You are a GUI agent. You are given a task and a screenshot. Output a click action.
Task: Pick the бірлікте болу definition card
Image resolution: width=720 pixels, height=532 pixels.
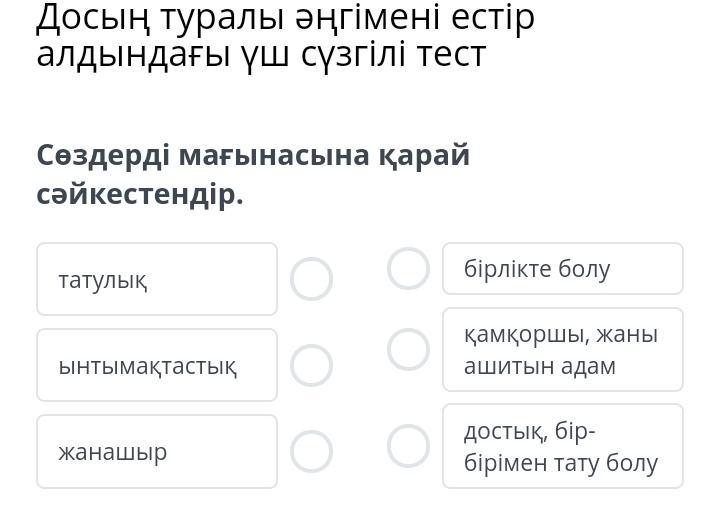pyautogui.click(x=563, y=269)
